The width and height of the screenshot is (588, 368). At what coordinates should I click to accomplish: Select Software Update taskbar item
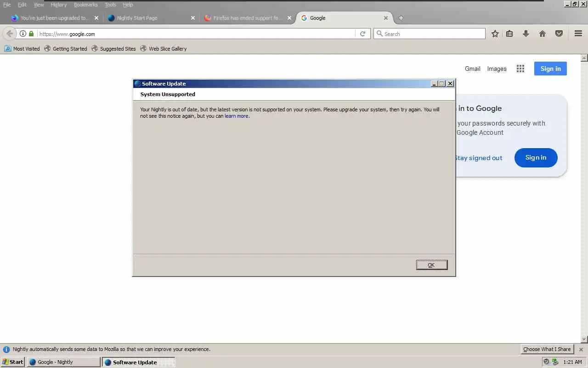[x=138, y=362]
